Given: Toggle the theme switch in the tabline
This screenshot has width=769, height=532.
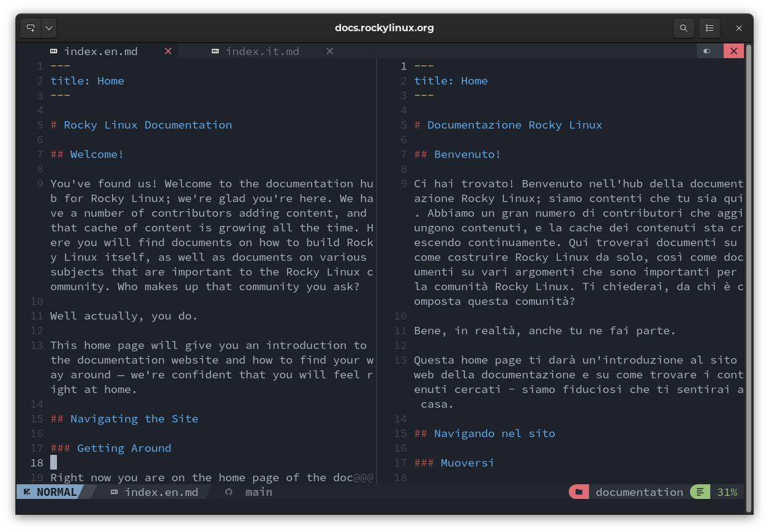Looking at the screenshot, I should tap(708, 51).
